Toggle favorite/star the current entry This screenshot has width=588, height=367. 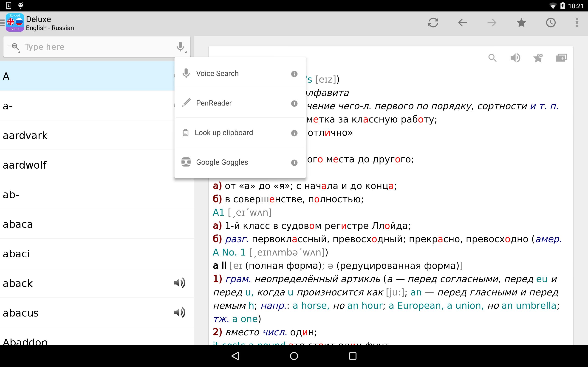pos(538,58)
